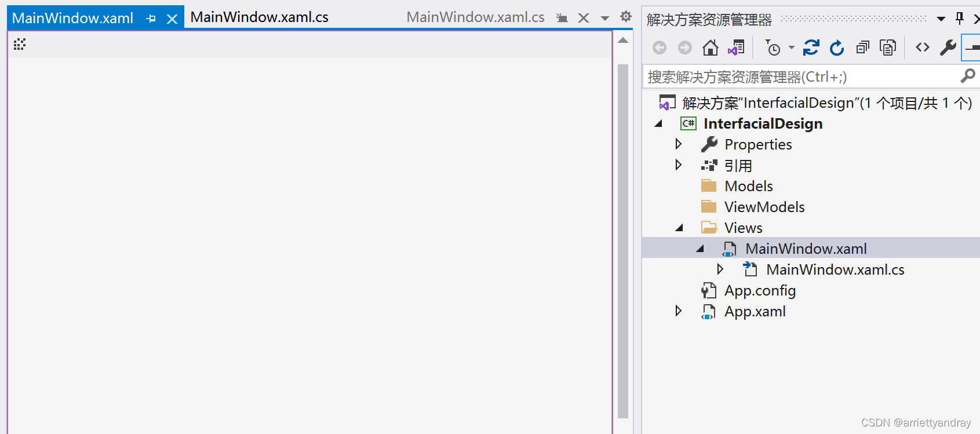Collapse All items in Solution Explorer
This screenshot has width=980, height=434.
pyautogui.click(x=862, y=48)
